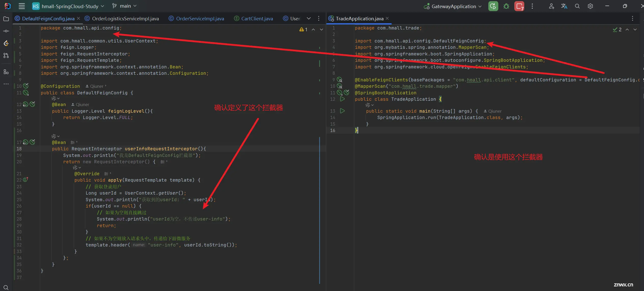Image resolution: width=644 pixels, height=291 pixels.
Task: Expand inlay hint above @Override
Action: pyautogui.click(x=77, y=168)
